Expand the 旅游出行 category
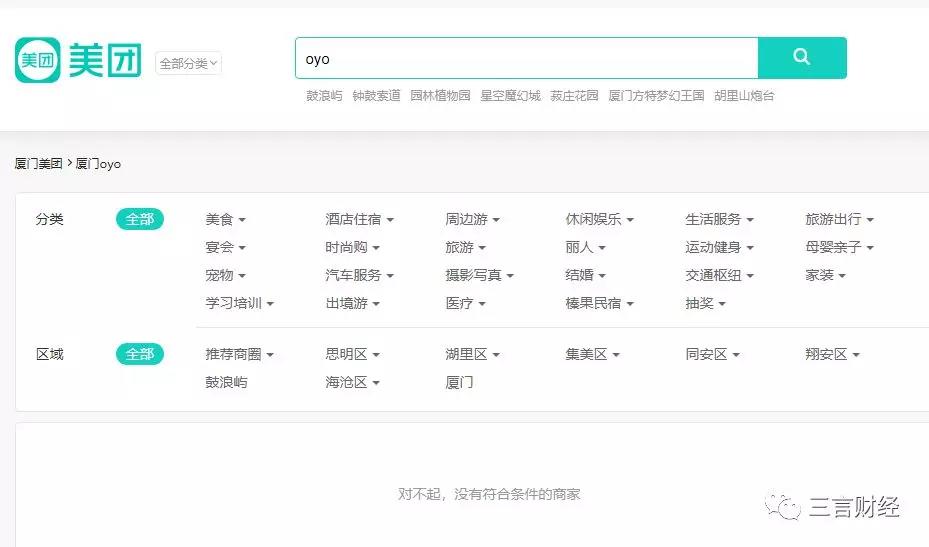The height and width of the screenshot is (547, 929). [840, 219]
